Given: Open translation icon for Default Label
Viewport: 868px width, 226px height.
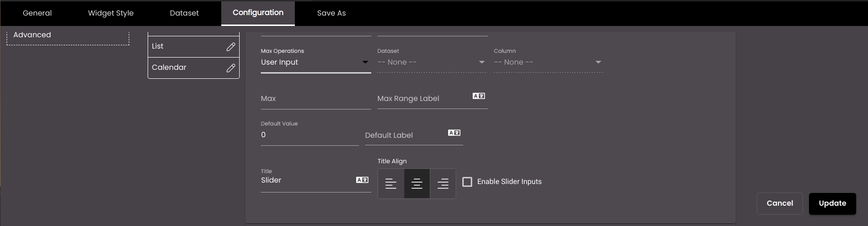Looking at the screenshot, I should pyautogui.click(x=454, y=133).
